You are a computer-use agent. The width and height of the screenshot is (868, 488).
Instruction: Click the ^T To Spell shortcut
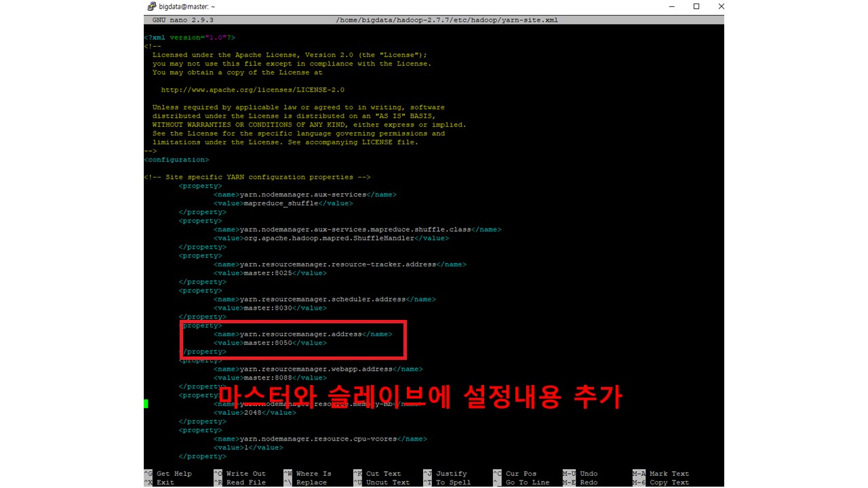[x=447, y=483]
